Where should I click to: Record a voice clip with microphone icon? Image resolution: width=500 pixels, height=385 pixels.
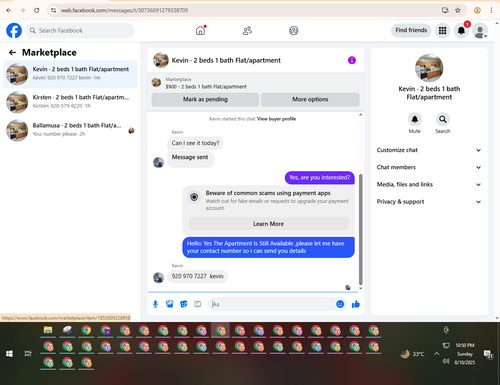click(x=155, y=304)
